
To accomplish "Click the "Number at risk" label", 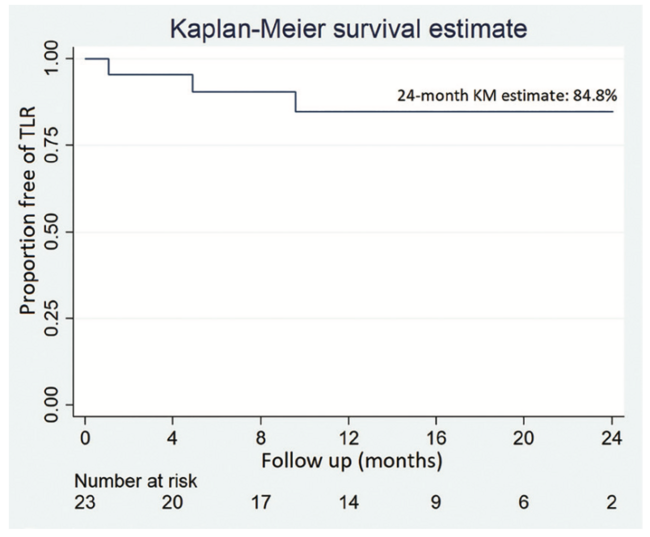I will click(x=140, y=481).
